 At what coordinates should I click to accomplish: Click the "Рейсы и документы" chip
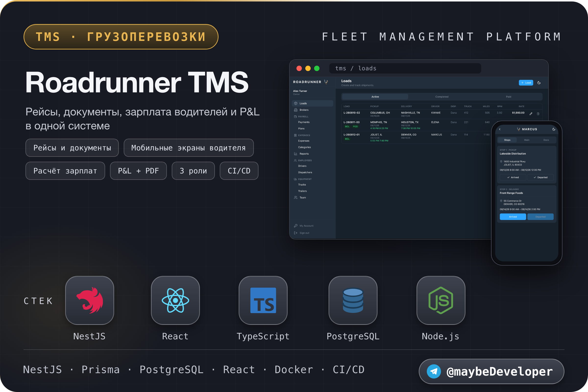pos(72,148)
